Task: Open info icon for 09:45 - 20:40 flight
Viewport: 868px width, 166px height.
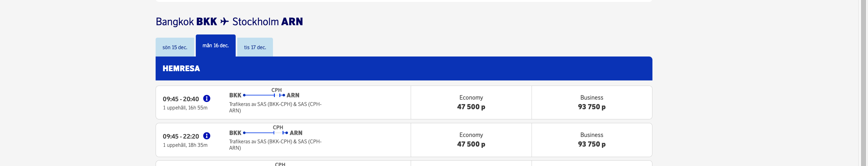Action: coord(207,99)
